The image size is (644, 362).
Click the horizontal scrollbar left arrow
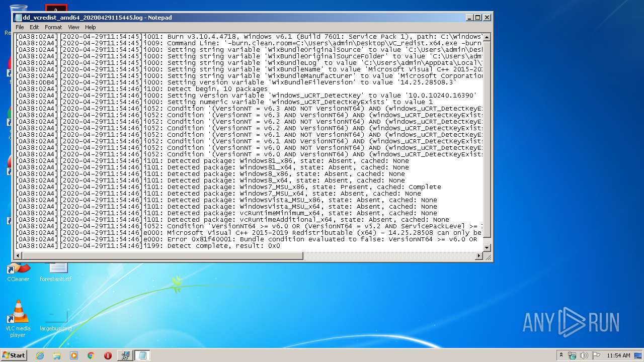18,256
